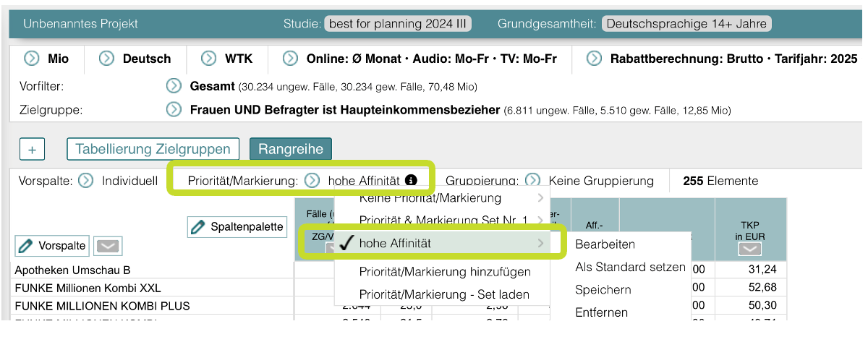Click the circled arrow before Deutsch

tap(107, 59)
